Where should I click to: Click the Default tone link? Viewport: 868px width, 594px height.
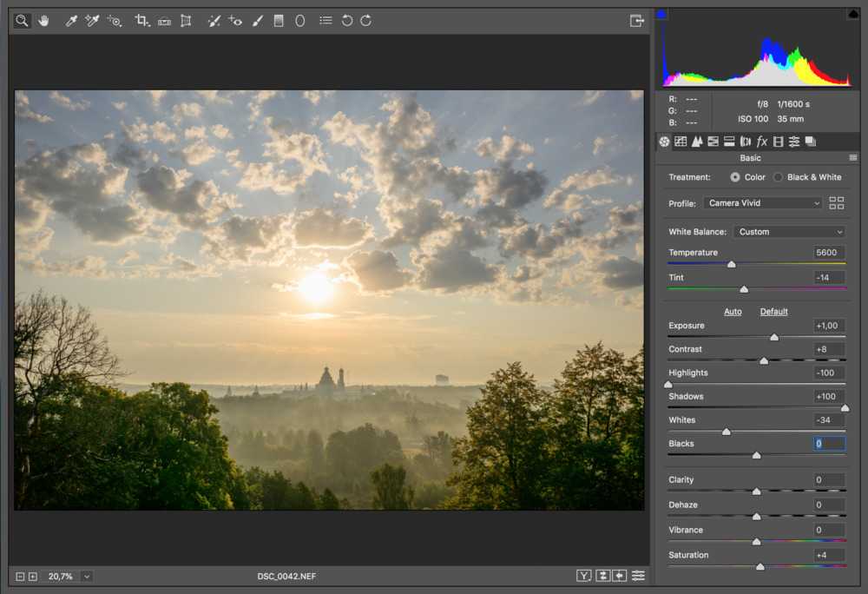tap(773, 312)
